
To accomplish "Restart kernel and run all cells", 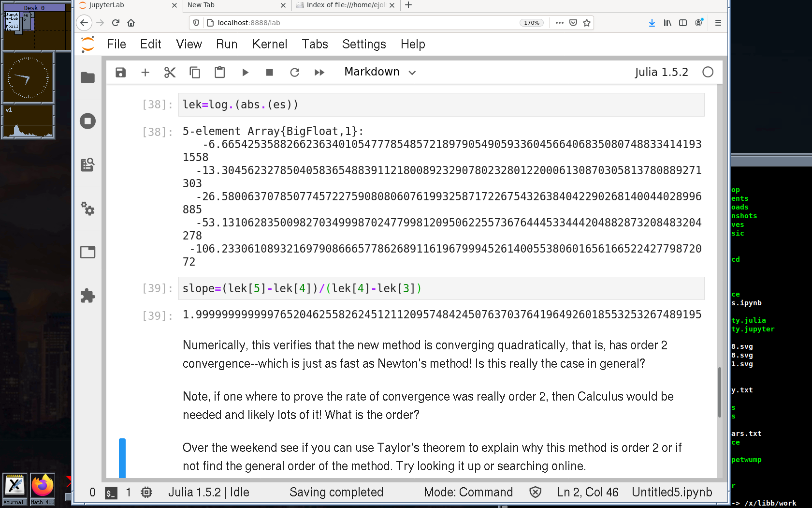I will pos(319,73).
